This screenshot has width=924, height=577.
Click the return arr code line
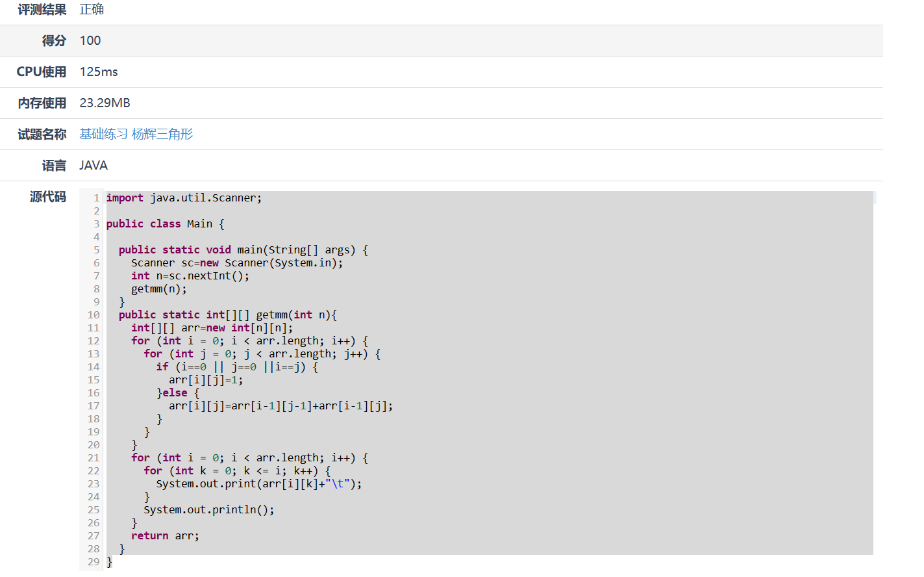pos(165,536)
